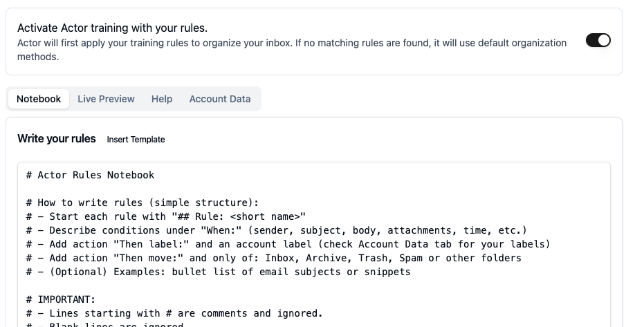Switch to the Account Data tab
Image resolution: width=644 pixels, height=327 pixels.
(220, 99)
